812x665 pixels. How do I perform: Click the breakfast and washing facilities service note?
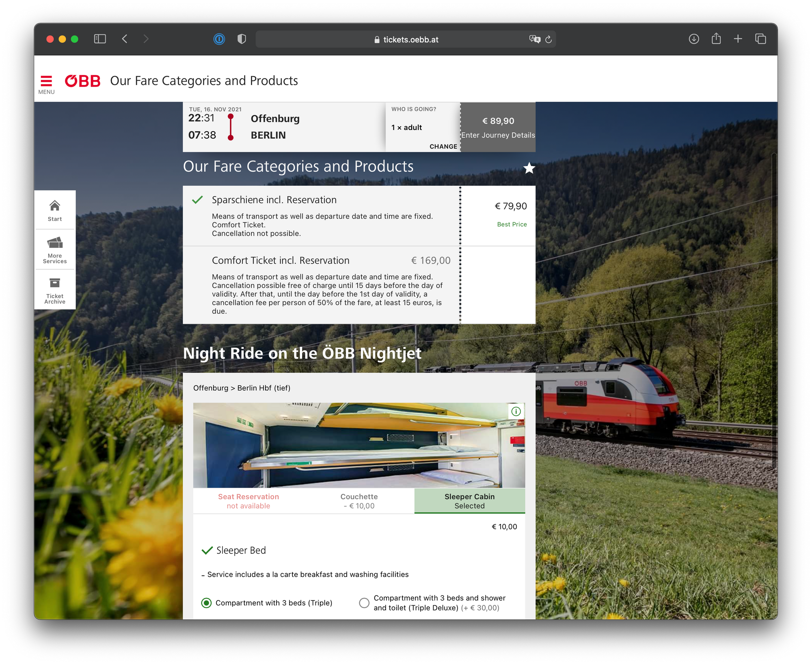point(308,574)
